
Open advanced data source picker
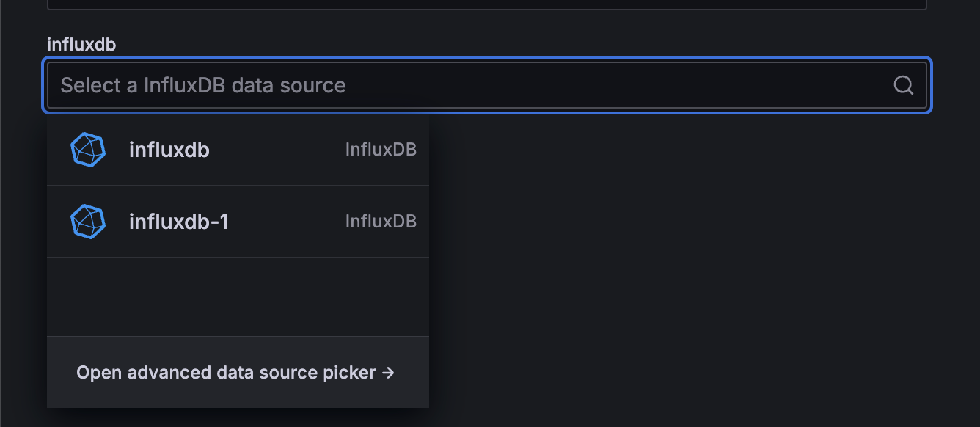point(235,373)
